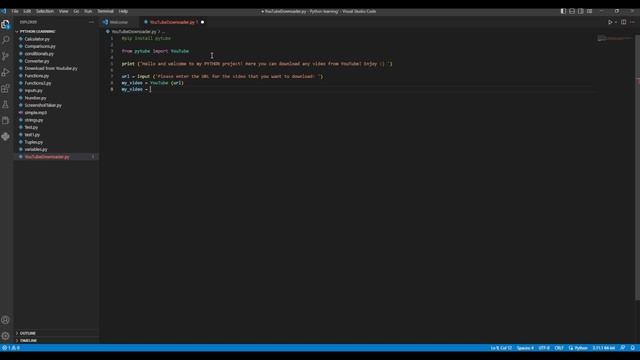Open variables.py in Explorer
The image size is (640, 360).
[x=36, y=149]
